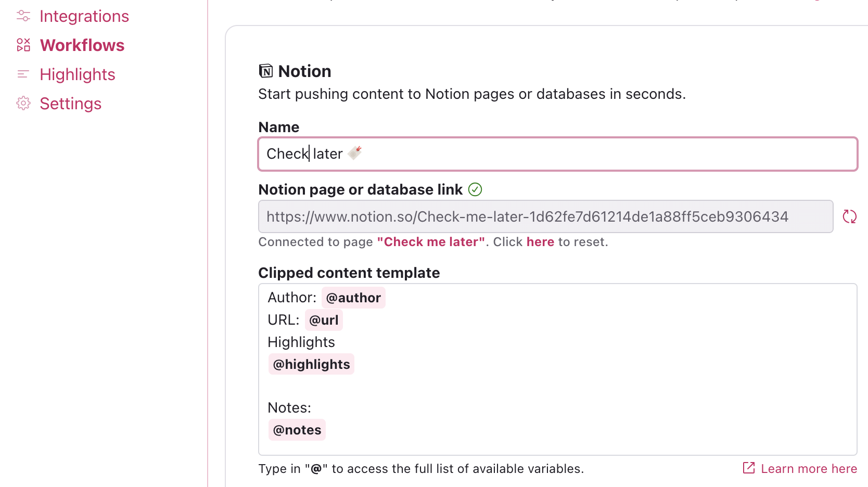
Task: Open the Workflows section
Action: coord(82,45)
